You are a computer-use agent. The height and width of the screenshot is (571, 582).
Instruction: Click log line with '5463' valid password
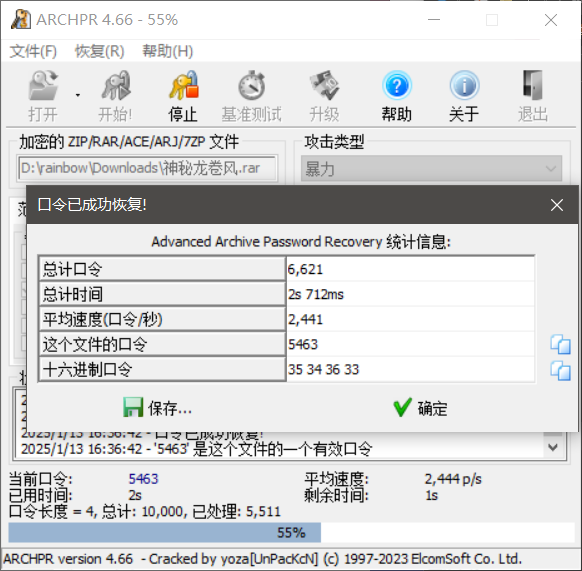(x=197, y=449)
